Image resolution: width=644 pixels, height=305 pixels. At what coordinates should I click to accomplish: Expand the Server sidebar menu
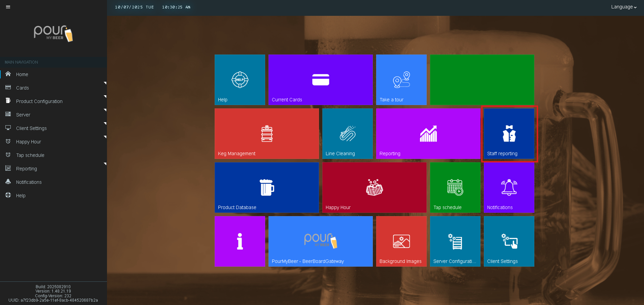23,115
